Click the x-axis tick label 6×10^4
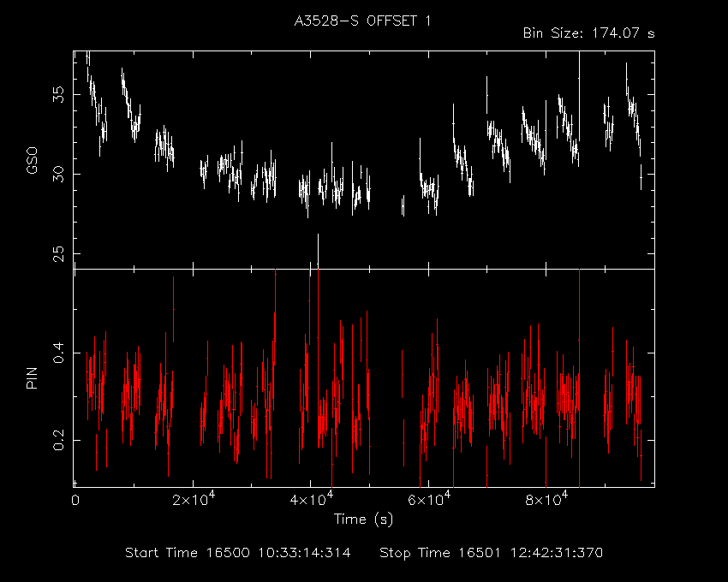728x582 pixels. point(429,498)
